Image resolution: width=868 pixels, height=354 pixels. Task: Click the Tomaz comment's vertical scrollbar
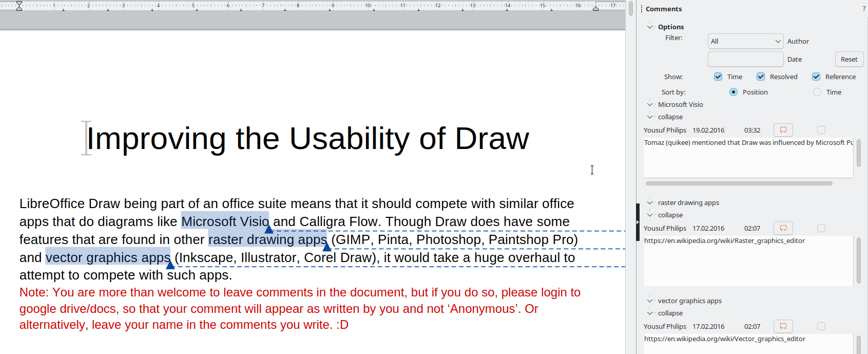click(x=859, y=153)
